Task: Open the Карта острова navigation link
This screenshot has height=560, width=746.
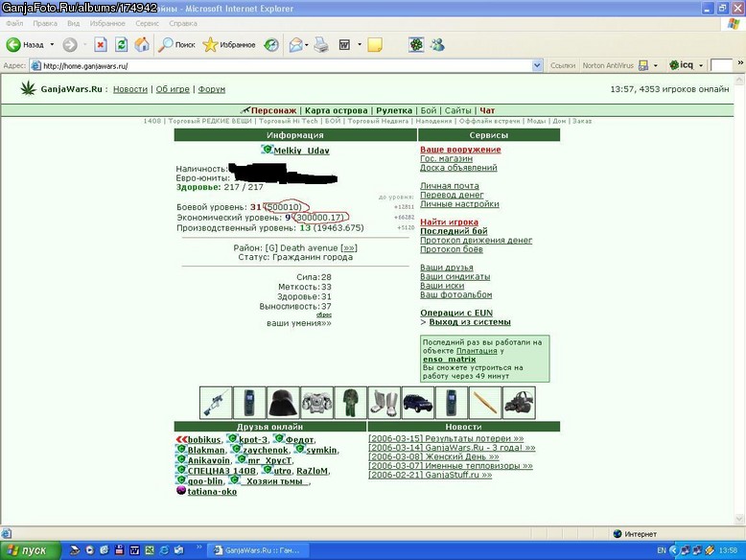Action: (x=336, y=110)
